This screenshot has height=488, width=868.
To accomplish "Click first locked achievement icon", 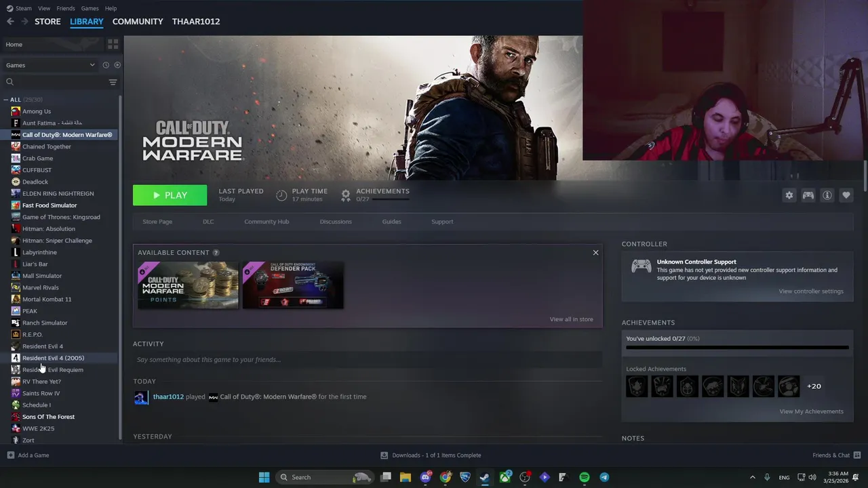I will point(637,386).
